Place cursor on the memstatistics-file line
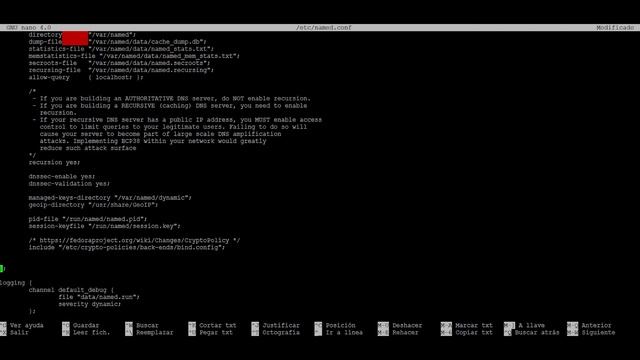The image size is (640, 360). pos(134,56)
